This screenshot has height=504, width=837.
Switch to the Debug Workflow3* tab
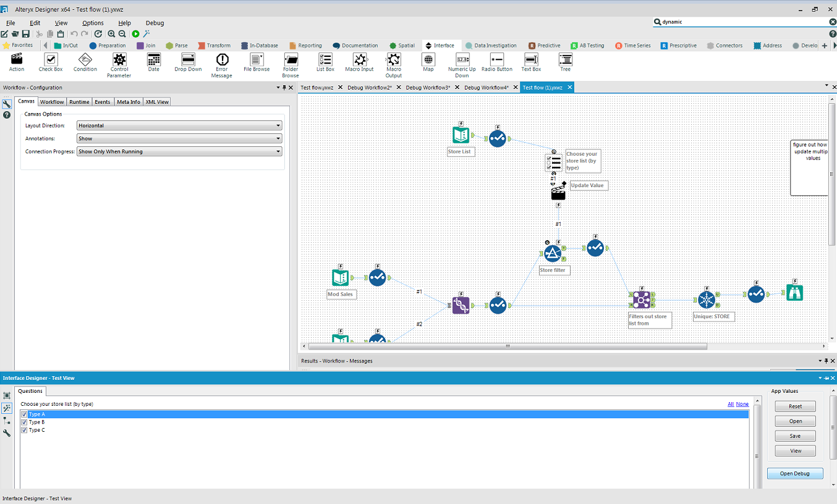click(x=428, y=88)
